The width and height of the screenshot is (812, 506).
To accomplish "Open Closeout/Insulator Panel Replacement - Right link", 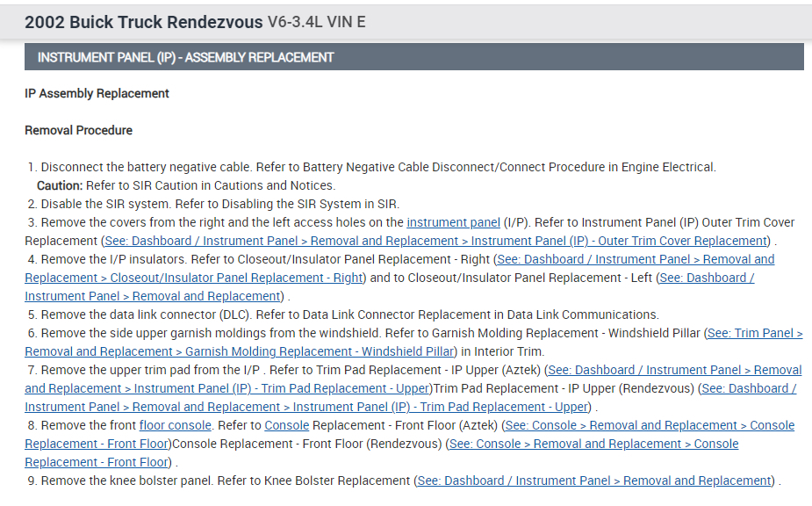I will tap(634, 259).
